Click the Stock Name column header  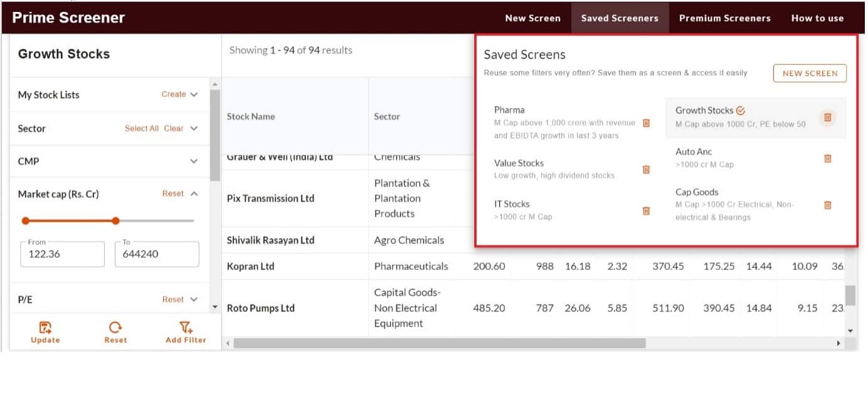coord(251,116)
